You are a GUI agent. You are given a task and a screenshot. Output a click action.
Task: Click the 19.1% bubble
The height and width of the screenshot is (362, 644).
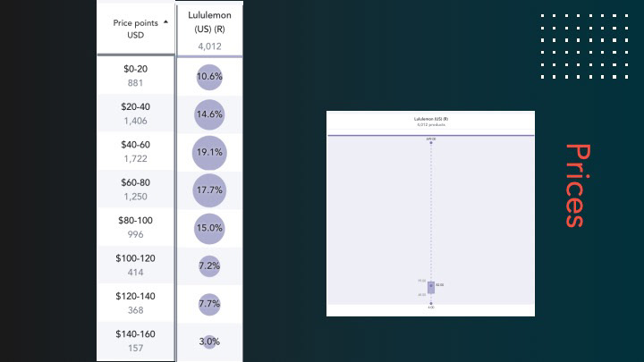pyautogui.click(x=209, y=153)
